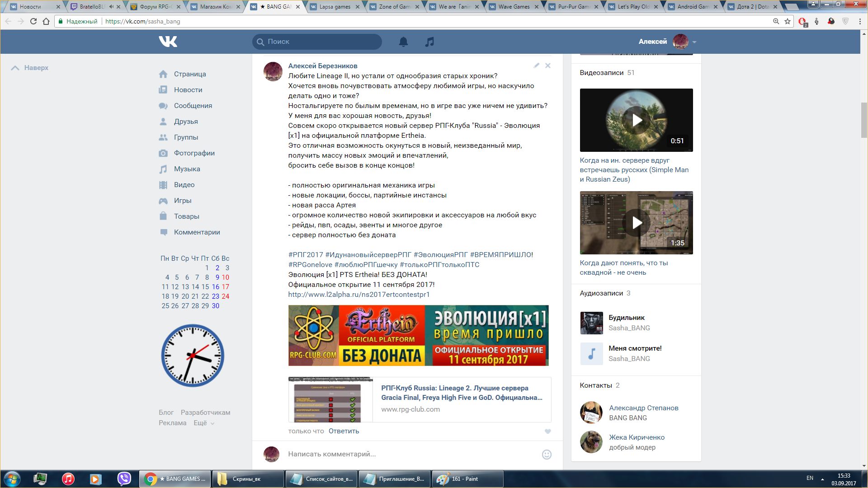
Task: Click the Комментарии speech icon
Action: point(163,232)
